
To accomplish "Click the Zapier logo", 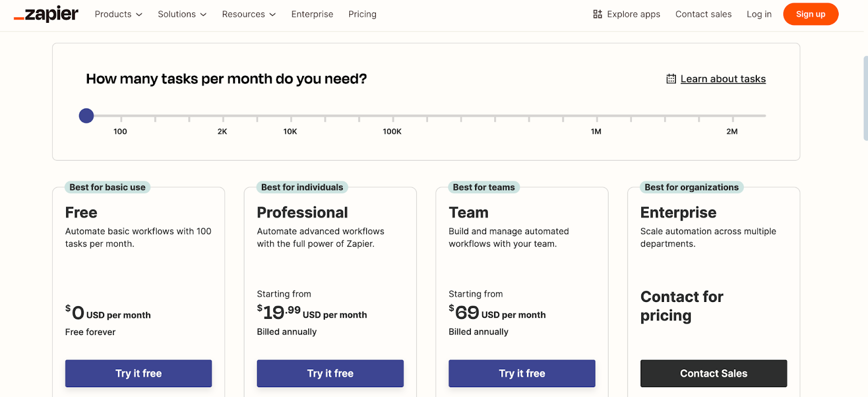I will click(x=46, y=14).
